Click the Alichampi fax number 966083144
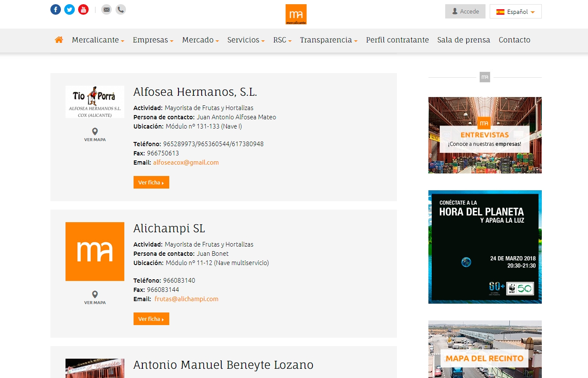 163,290
